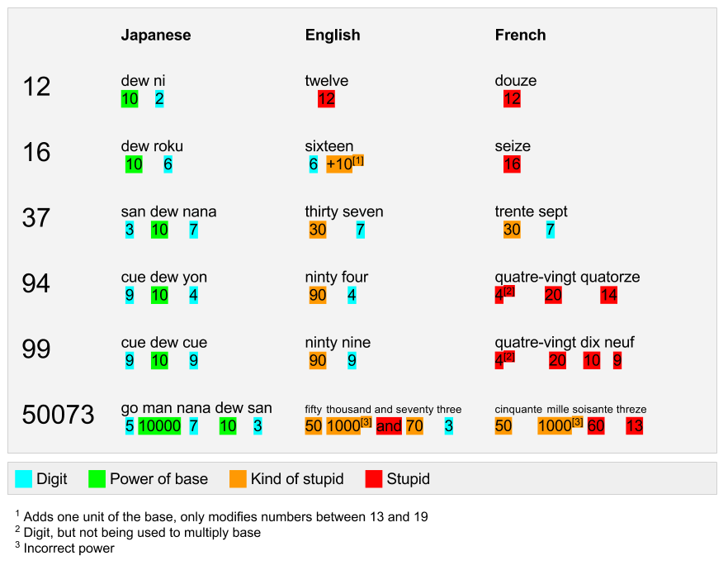Click the orange 30 under trente

512,230
